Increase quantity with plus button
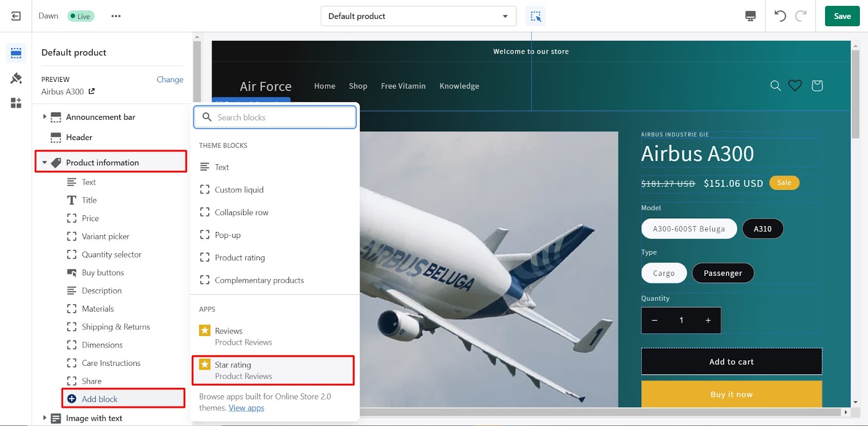This screenshot has height=426, width=868. click(708, 320)
